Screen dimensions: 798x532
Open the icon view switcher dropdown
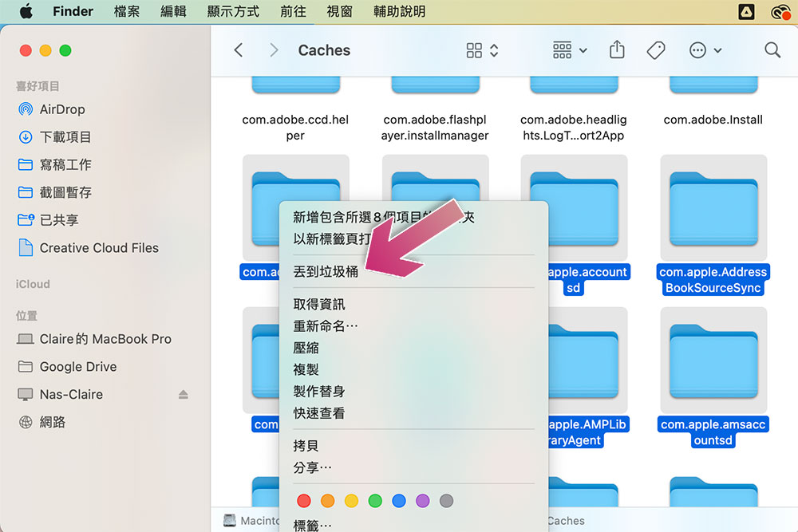[482, 49]
